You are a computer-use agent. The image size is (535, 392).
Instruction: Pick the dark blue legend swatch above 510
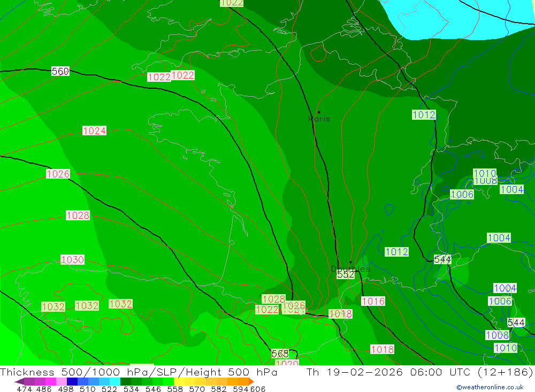tap(72, 381)
